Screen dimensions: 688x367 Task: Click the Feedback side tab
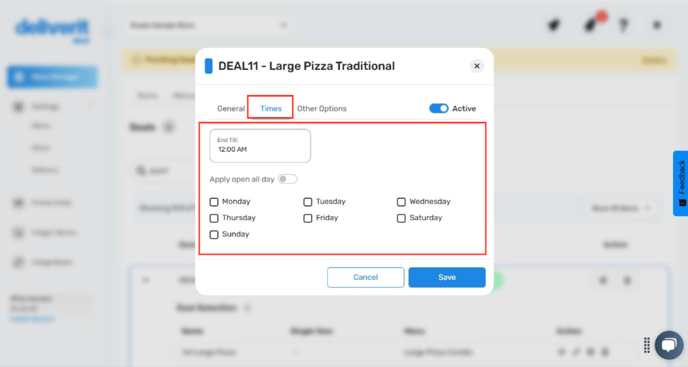click(681, 183)
